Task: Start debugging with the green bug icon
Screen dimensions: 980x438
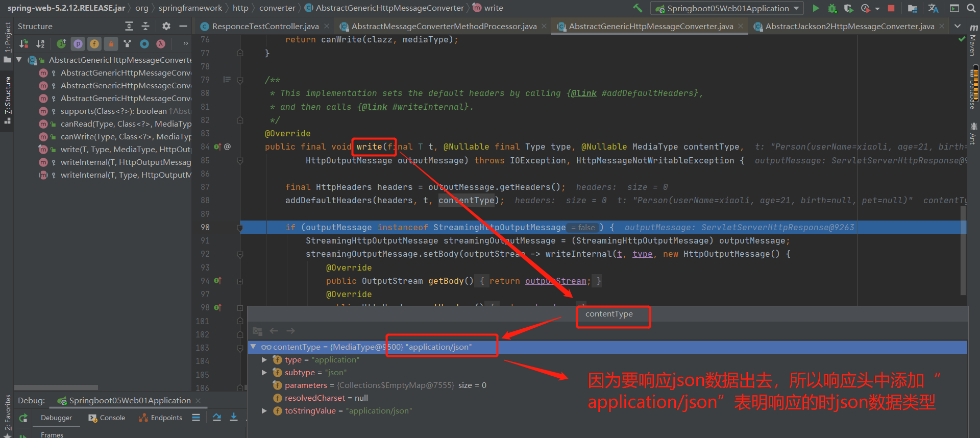Action: click(x=832, y=8)
